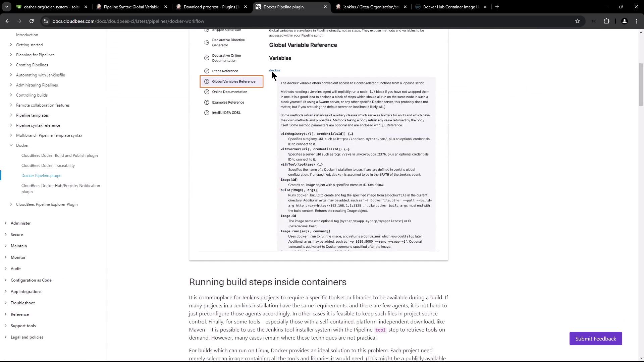This screenshot has width=644, height=362.
Task: Open CloudBees Docker Traceability link
Action: click(48, 166)
